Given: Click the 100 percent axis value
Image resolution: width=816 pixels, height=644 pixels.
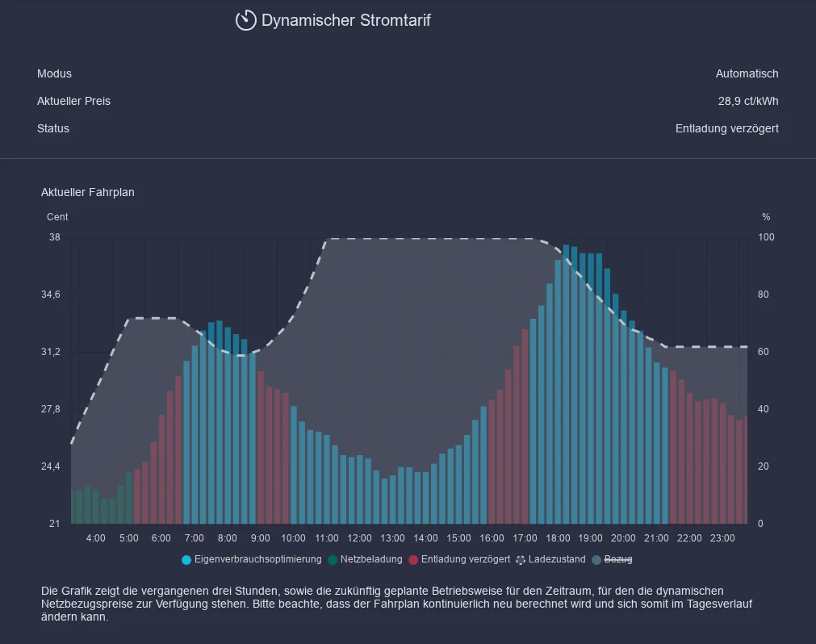Looking at the screenshot, I should tap(766, 237).
